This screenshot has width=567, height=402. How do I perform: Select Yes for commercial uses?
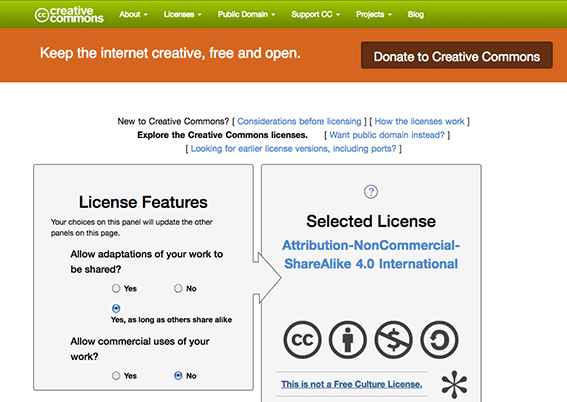pos(116,376)
